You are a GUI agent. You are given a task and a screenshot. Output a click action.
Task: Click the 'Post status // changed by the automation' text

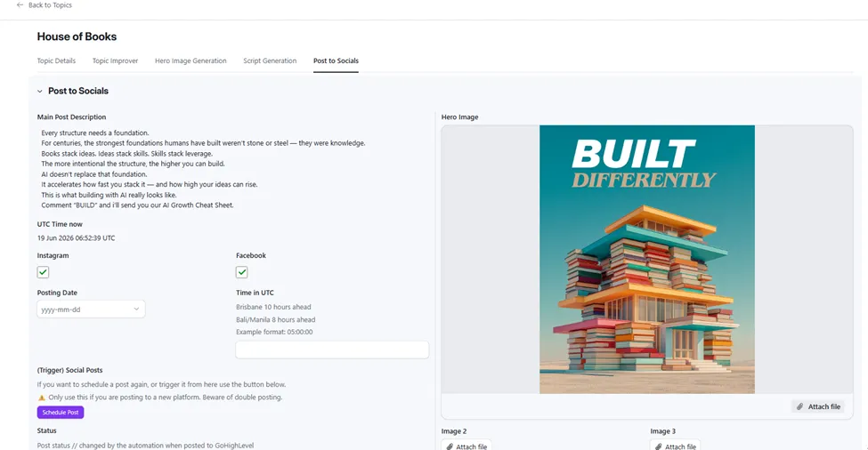[146, 446]
